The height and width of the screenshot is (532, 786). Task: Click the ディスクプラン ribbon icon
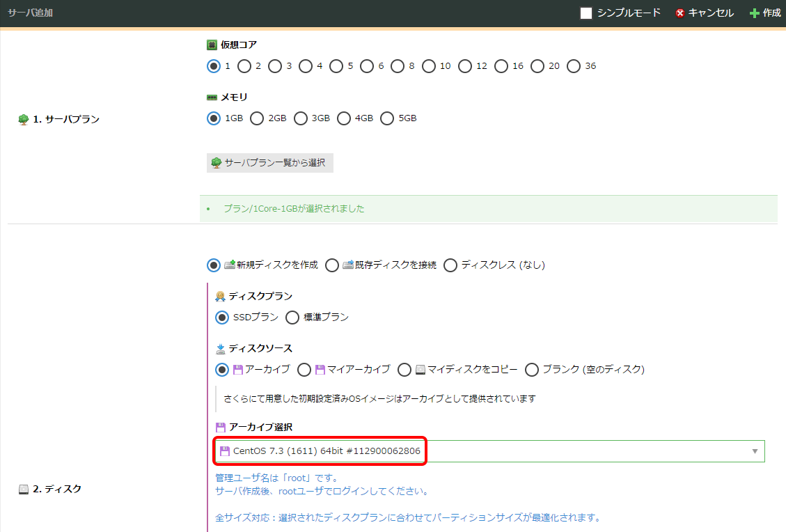click(220, 297)
